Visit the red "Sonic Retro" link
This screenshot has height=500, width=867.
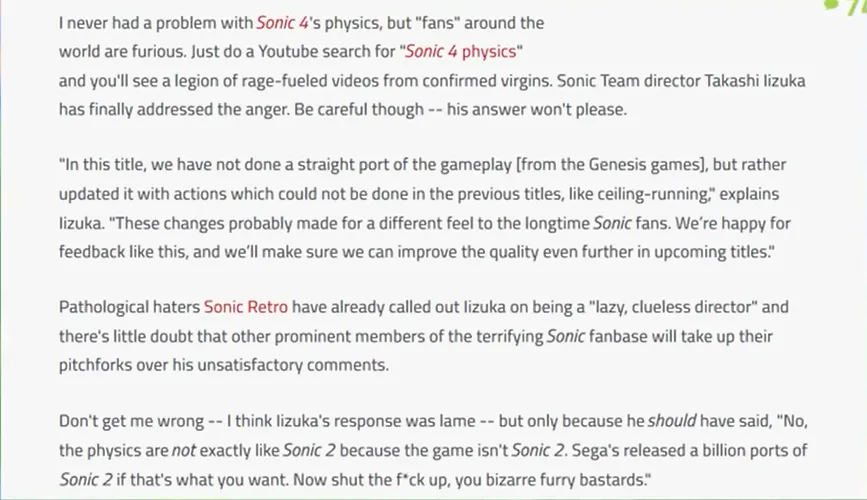[246, 307]
